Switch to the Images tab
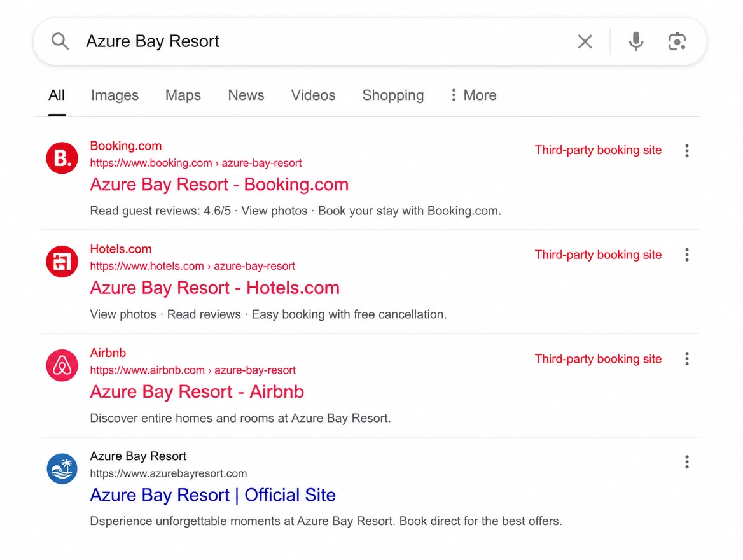The width and height of the screenshot is (743, 560). coord(115,95)
